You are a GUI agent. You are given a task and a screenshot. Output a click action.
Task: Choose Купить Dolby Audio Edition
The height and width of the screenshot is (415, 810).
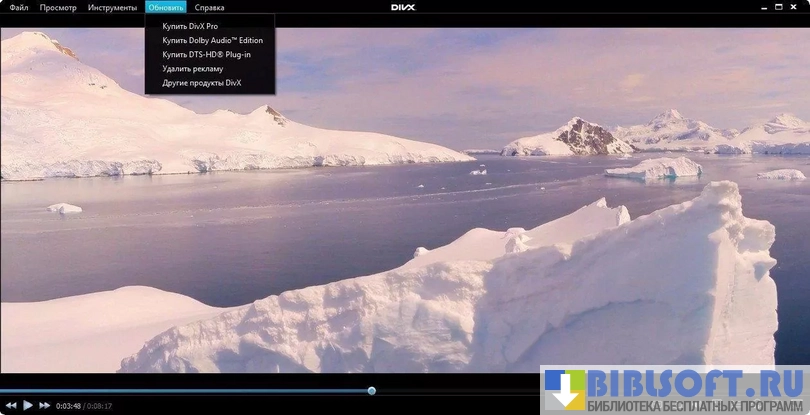212,40
